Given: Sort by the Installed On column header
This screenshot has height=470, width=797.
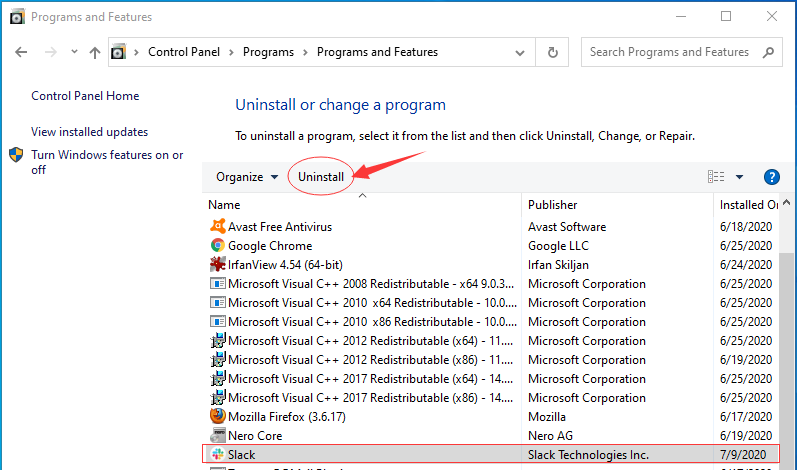Looking at the screenshot, I should (x=749, y=205).
